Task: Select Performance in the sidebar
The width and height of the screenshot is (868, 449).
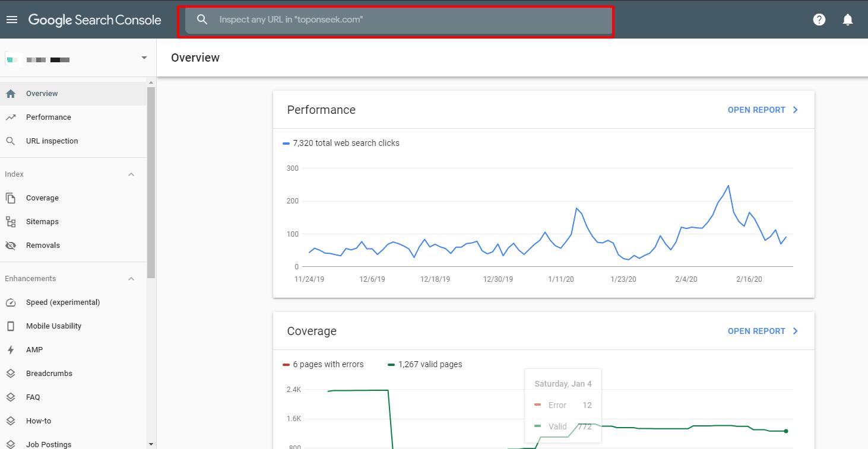Action: (x=49, y=117)
